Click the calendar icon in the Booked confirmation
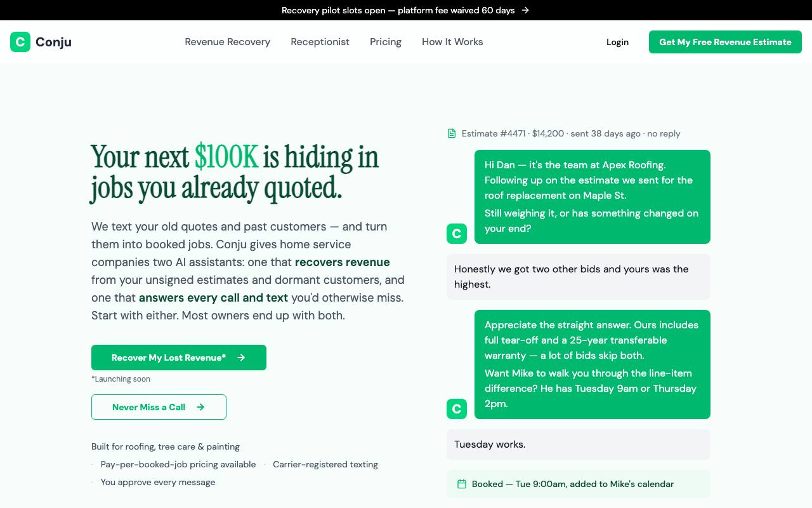The height and width of the screenshot is (508, 812). point(462,484)
